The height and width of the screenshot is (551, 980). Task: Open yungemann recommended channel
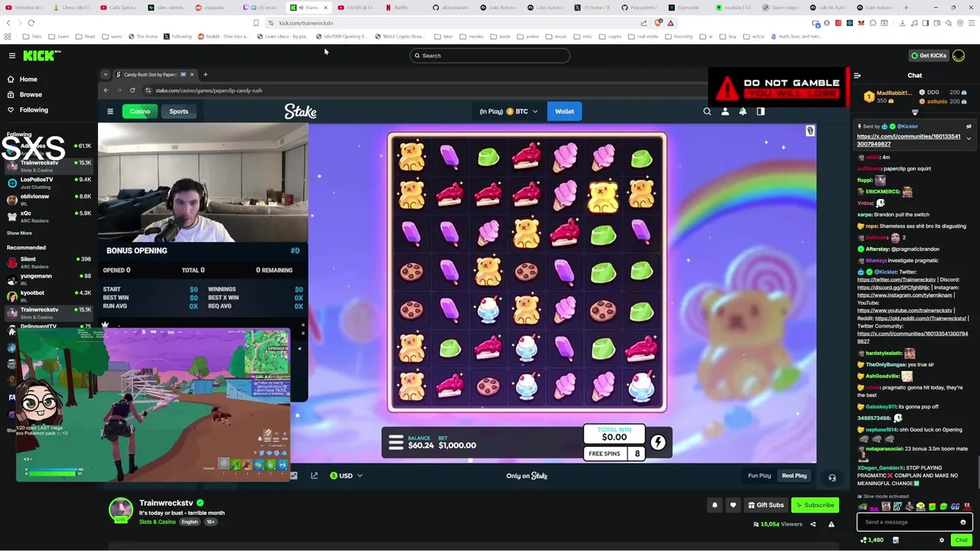point(47,279)
